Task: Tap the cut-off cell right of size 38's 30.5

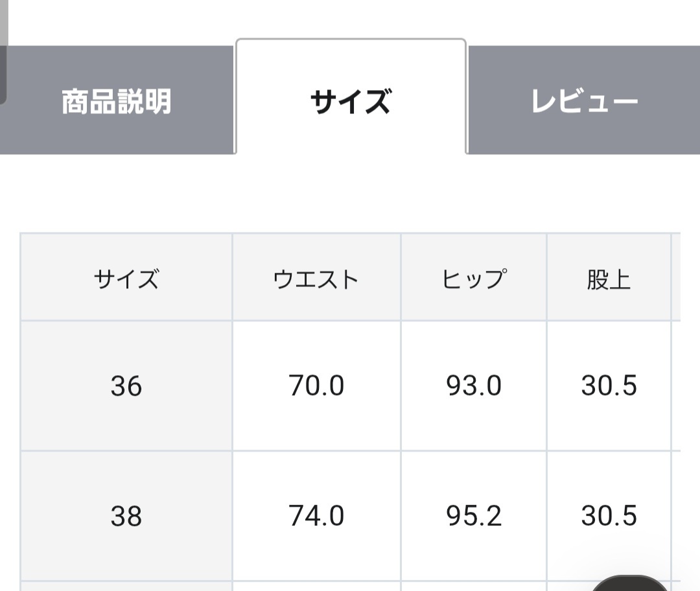Action: pos(676,516)
